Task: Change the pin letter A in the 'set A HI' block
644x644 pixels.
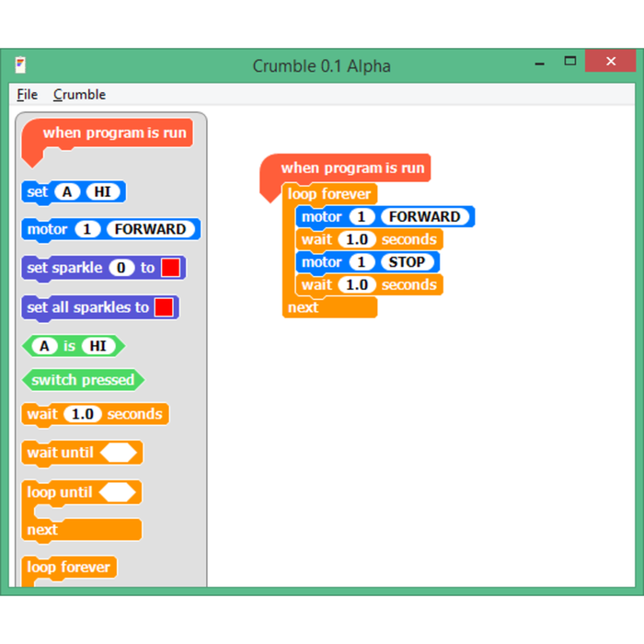Action: (67, 192)
